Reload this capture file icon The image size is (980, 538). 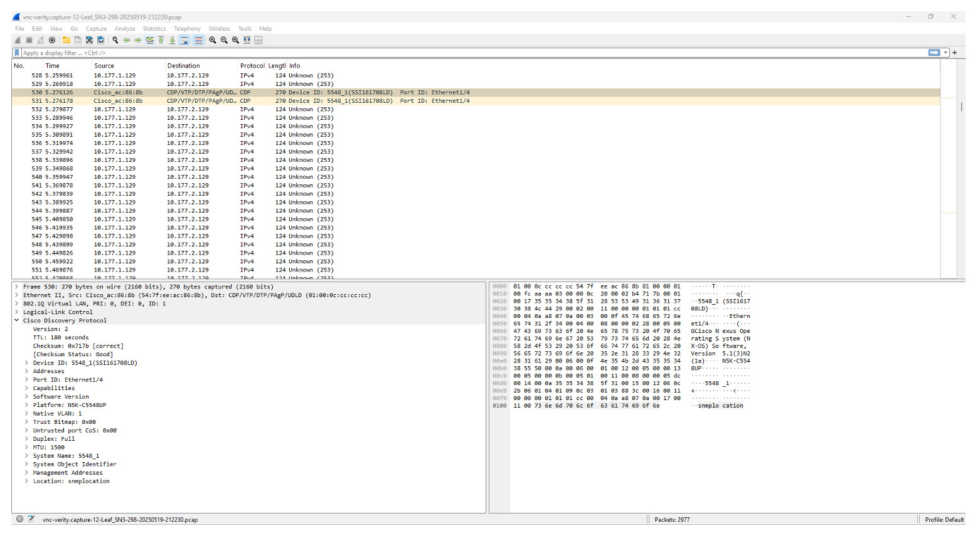(x=100, y=40)
